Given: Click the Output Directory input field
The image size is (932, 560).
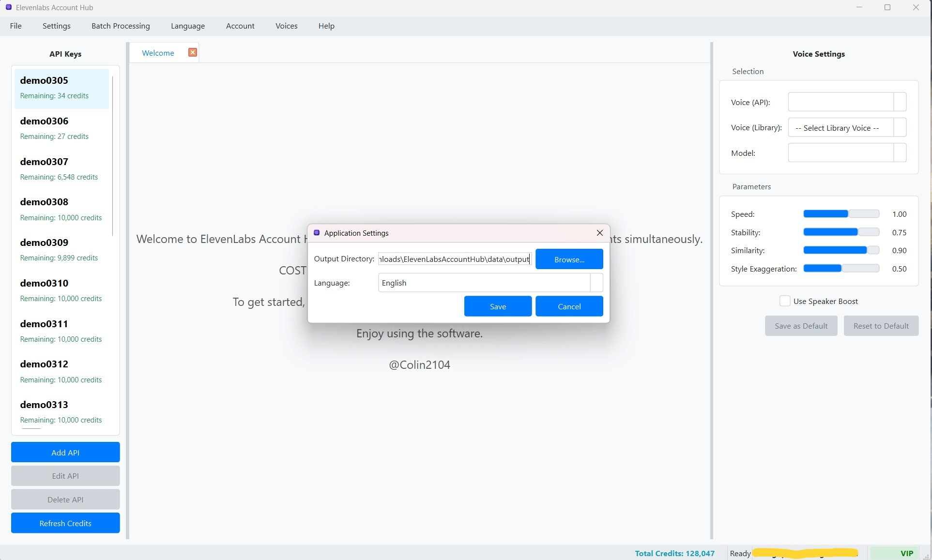Looking at the screenshot, I should click(x=455, y=259).
